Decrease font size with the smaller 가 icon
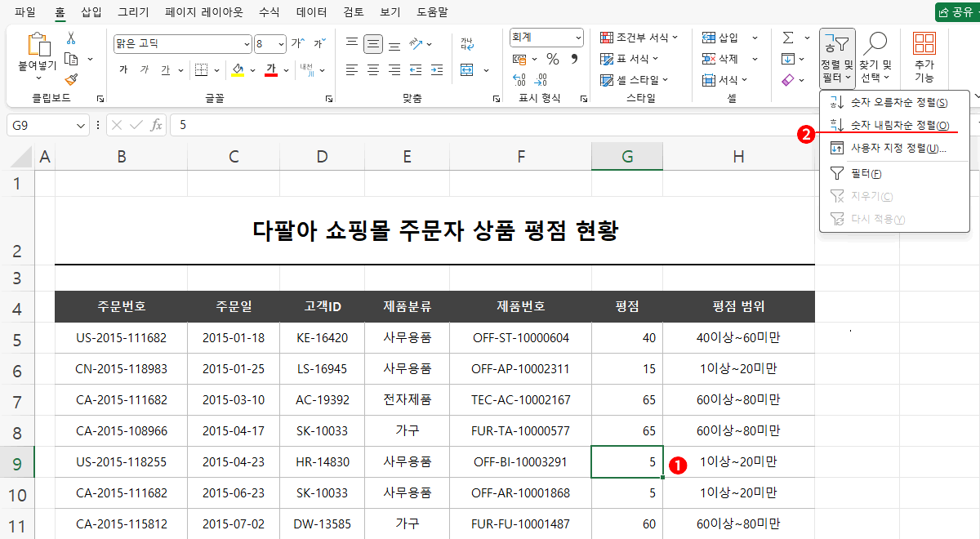 318,43
